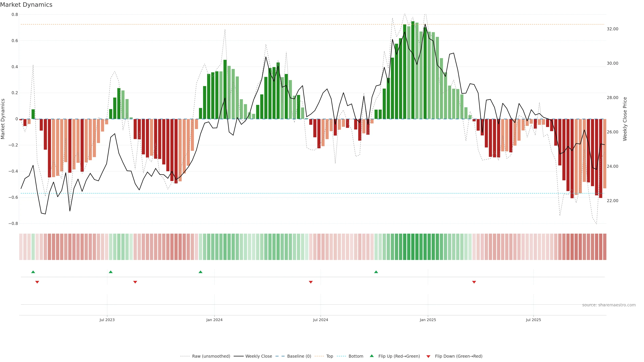Click the flip-up triangle near Jul 2023
The width and height of the screenshot is (644, 362).
111,272
